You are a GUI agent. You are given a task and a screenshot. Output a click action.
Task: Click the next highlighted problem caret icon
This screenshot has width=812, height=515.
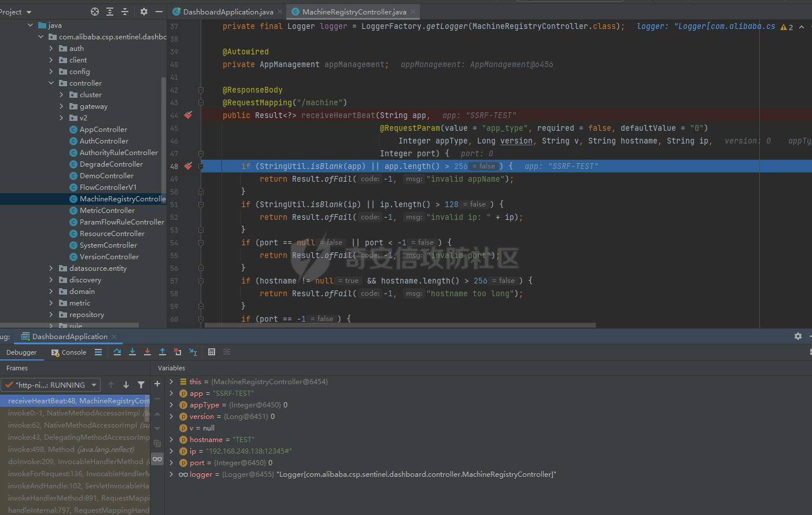click(802, 27)
